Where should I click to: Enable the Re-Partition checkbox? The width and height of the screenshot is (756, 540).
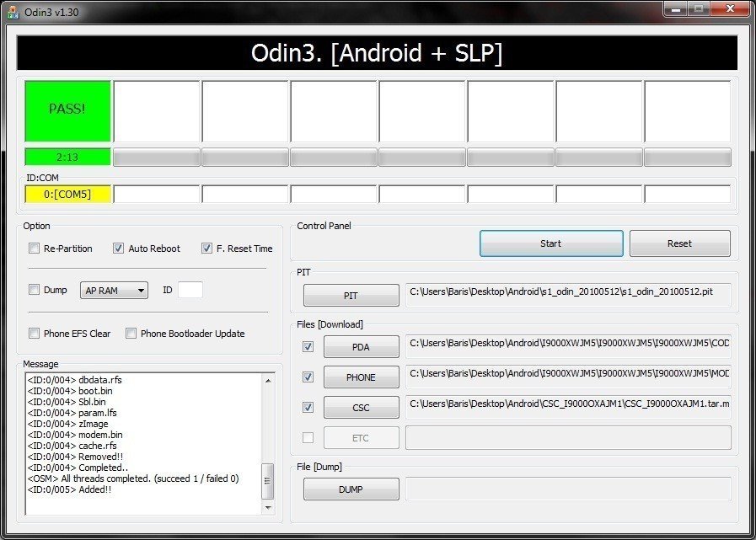click(34, 249)
